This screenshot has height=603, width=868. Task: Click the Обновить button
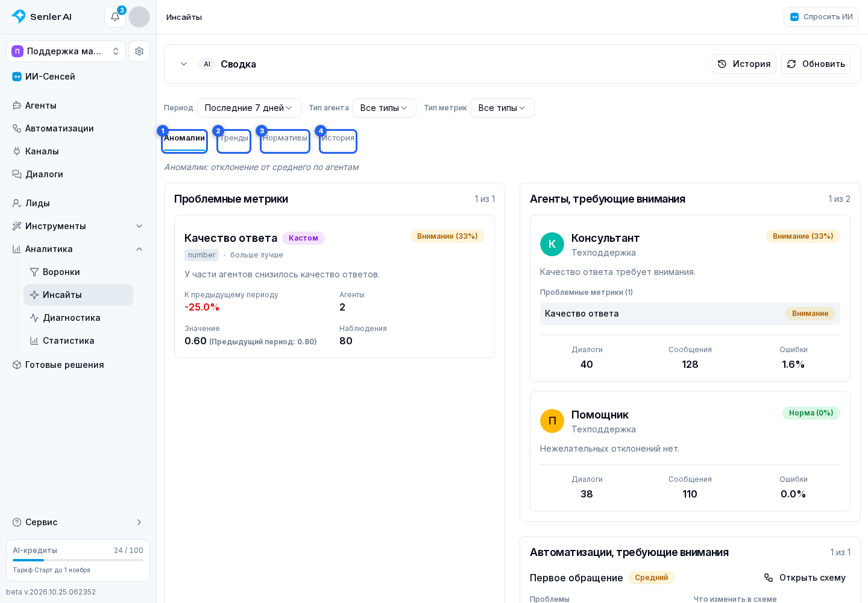[816, 64]
